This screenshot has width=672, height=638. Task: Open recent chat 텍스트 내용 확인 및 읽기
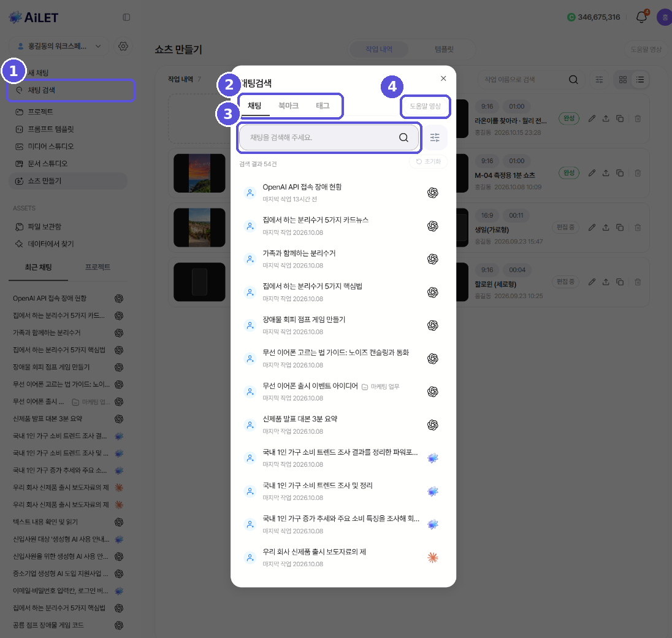point(68,522)
